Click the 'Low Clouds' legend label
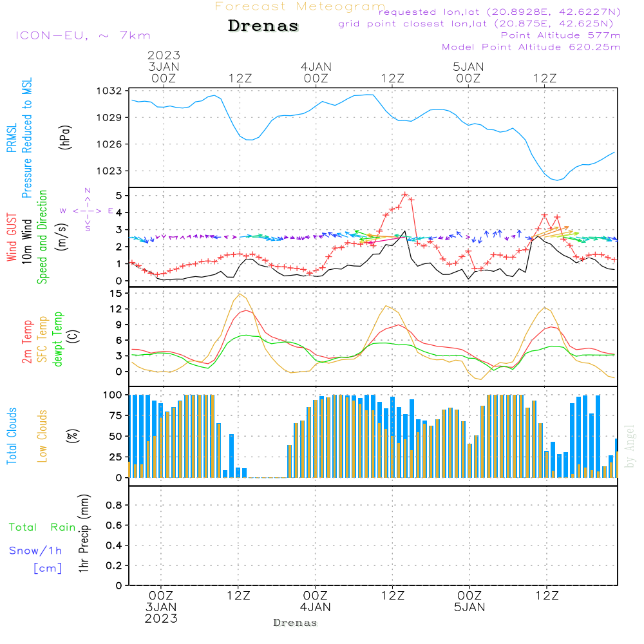 tap(43, 436)
